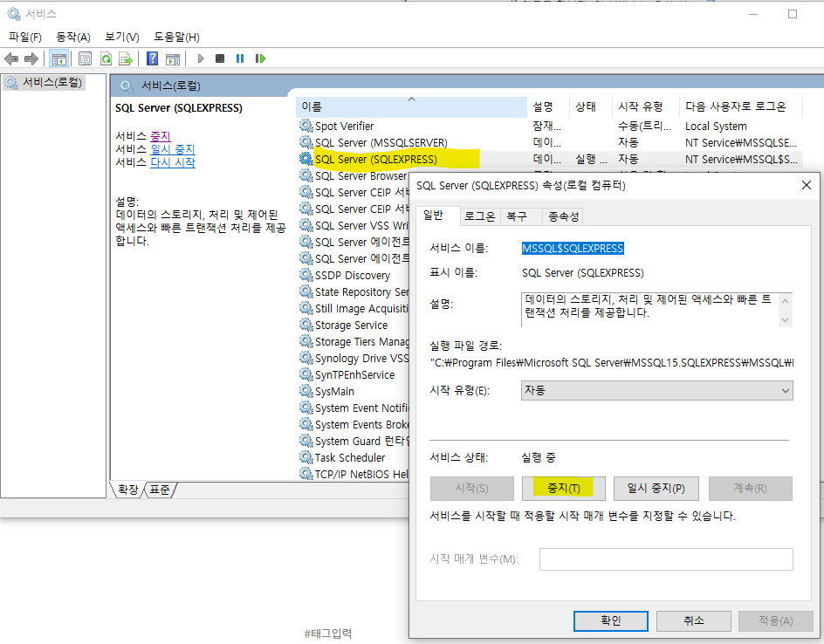Viewport: 824px width, 644px height.
Task: Click the description box scroll down arrow
Action: pyautogui.click(x=785, y=320)
